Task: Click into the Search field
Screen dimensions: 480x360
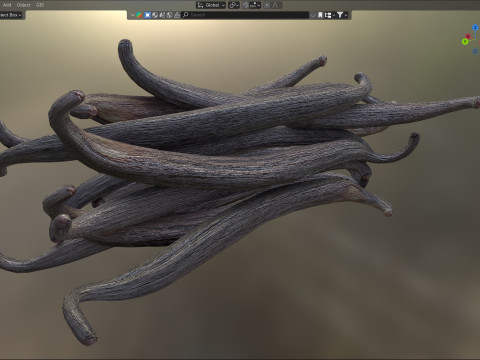Action: [246, 15]
